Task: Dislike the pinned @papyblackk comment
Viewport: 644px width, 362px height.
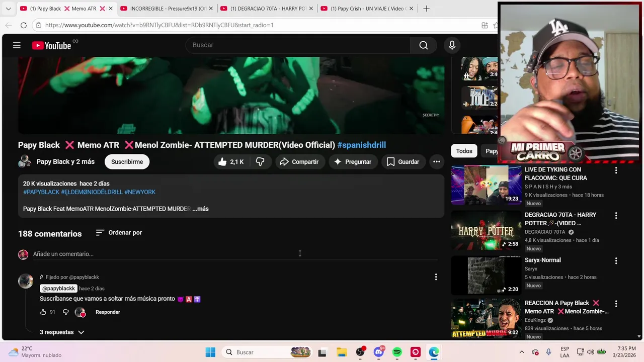Action: coord(65,312)
